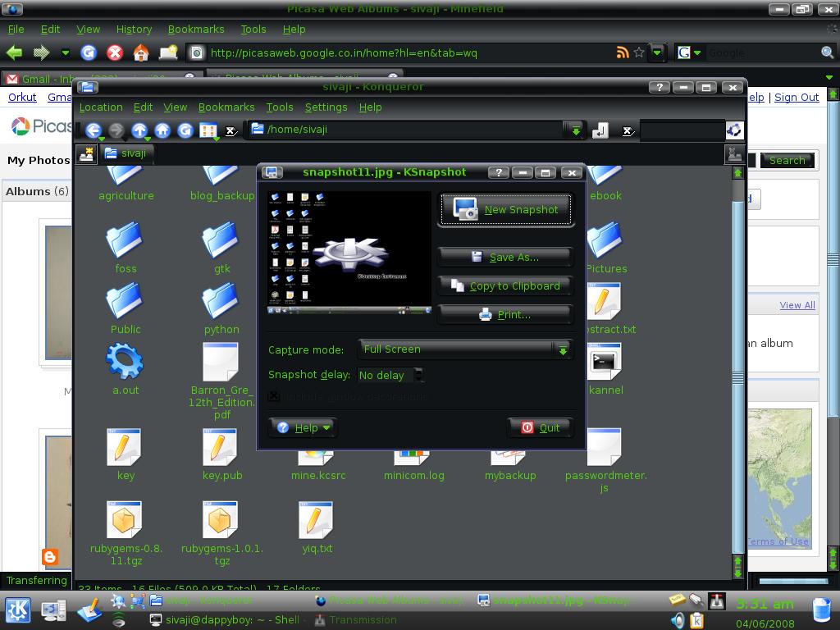
Task: Expand Konqueror location history dropdown
Action: point(575,130)
